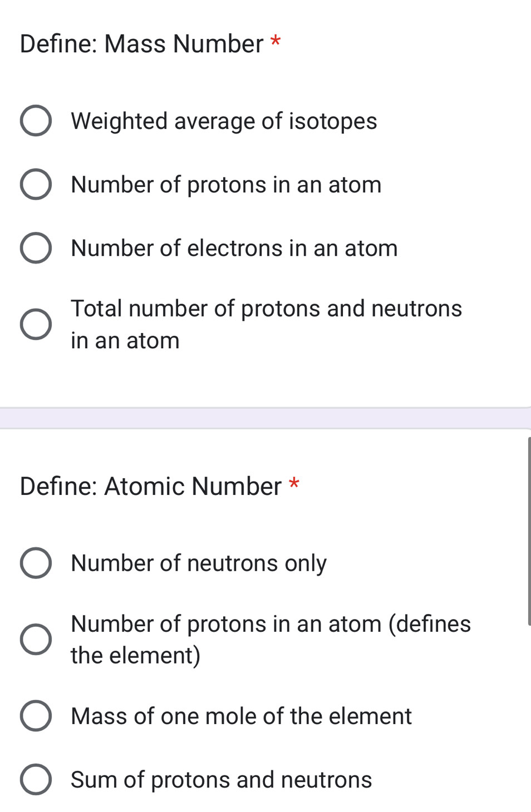Image resolution: width=531 pixels, height=812 pixels.
Task: Click the gray divider between questions
Action: point(265,416)
